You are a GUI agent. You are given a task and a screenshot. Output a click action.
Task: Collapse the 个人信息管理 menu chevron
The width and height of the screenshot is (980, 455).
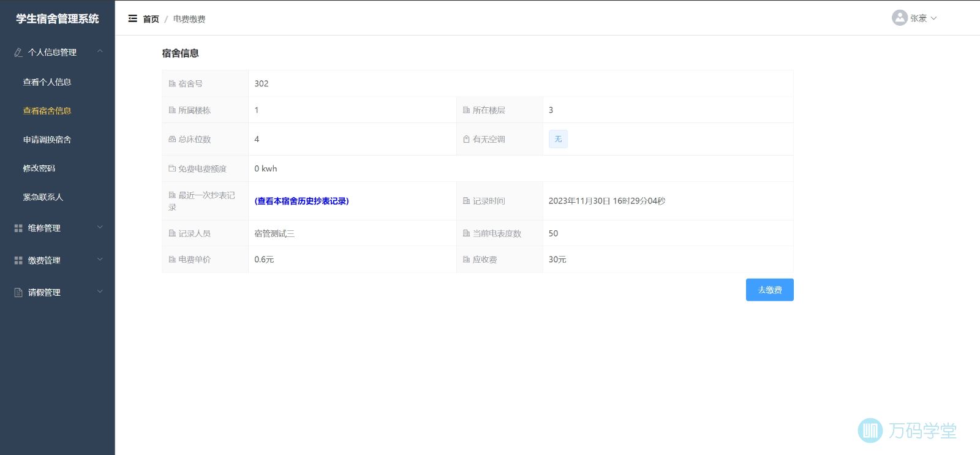pos(100,52)
